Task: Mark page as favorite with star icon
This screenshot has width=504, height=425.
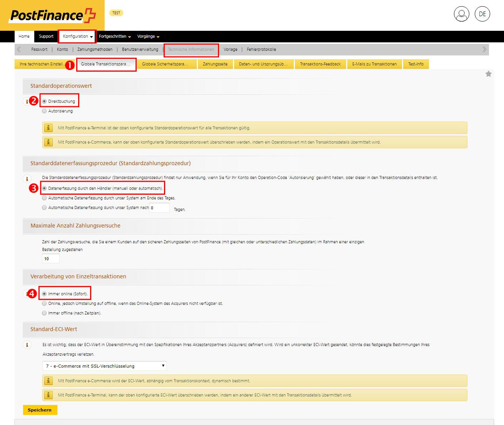Action: point(489,74)
